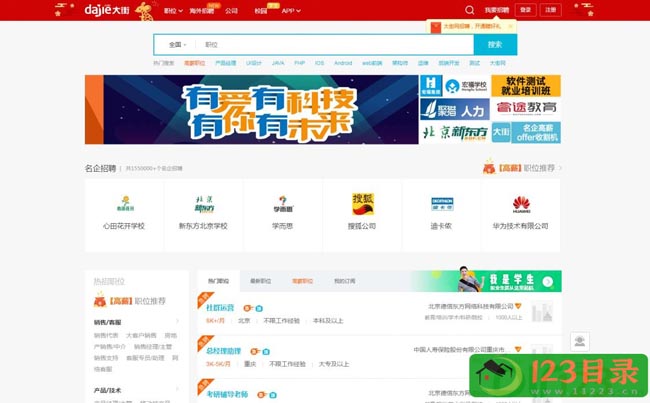
Task: Open the 心田花开学校 company logo
Action: pos(125,204)
